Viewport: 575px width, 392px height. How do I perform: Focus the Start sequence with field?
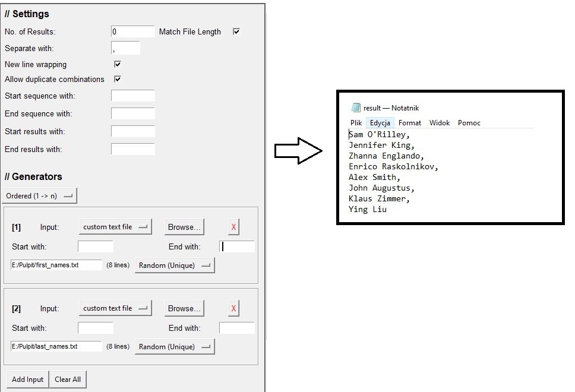pyautogui.click(x=132, y=96)
